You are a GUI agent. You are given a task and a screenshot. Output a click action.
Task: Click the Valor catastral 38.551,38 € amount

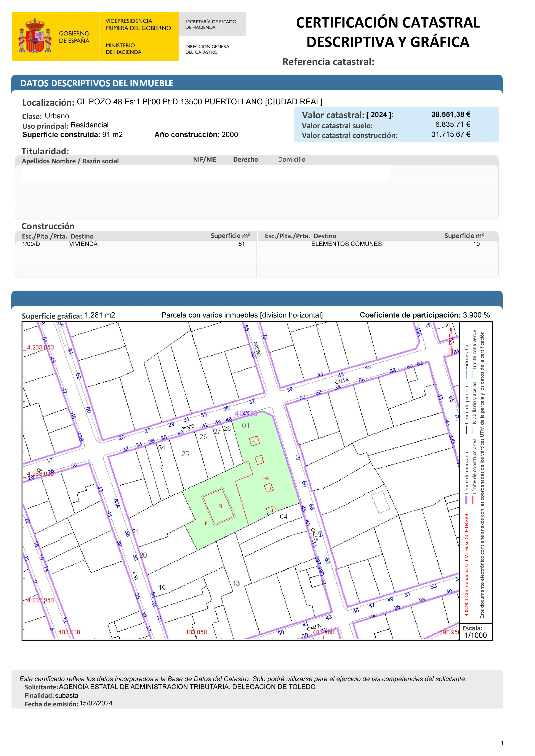451,114
